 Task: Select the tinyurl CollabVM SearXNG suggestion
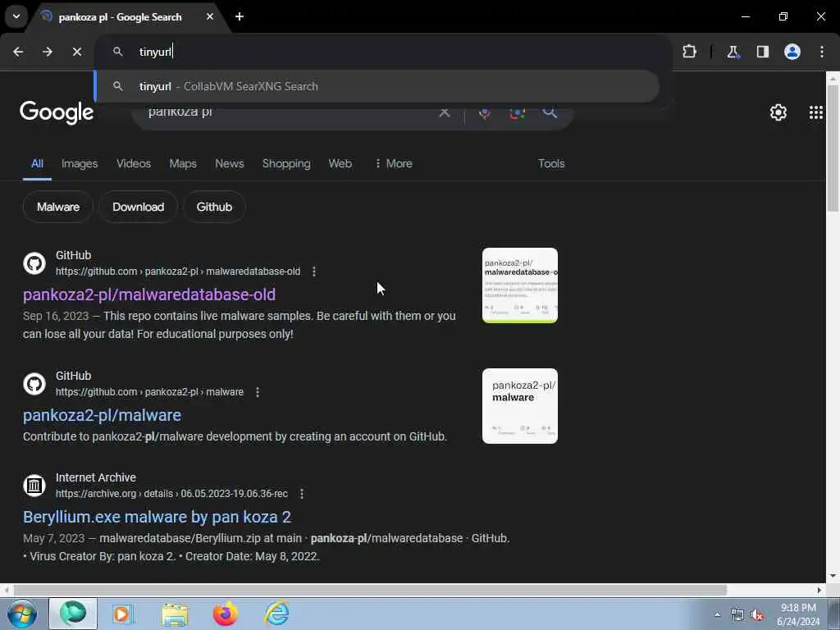tap(377, 86)
